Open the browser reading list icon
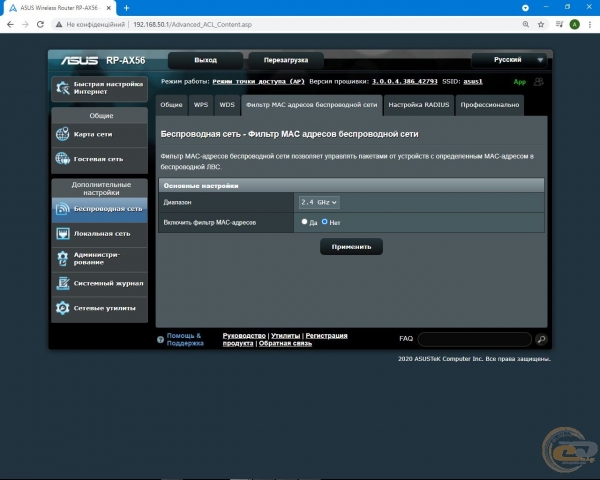This screenshot has height=480, width=600. click(559, 24)
